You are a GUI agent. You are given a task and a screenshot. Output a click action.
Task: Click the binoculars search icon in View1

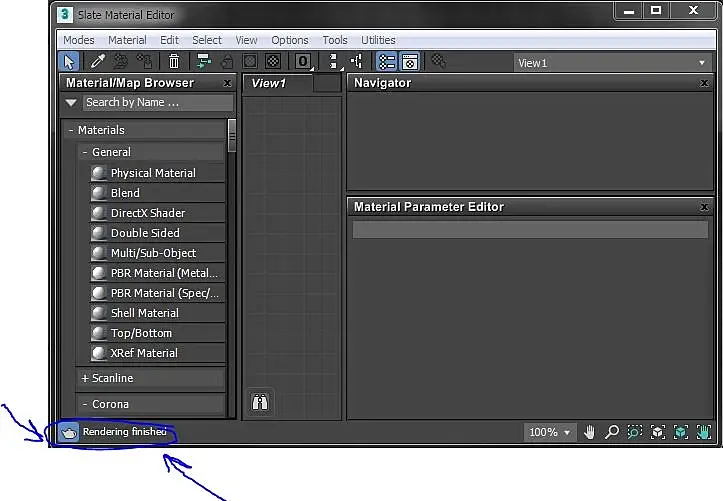tap(260, 402)
